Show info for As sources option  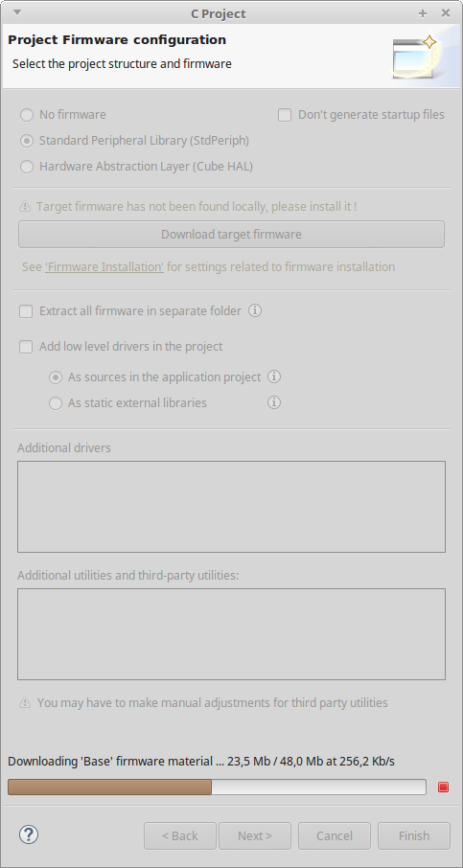[274, 377]
